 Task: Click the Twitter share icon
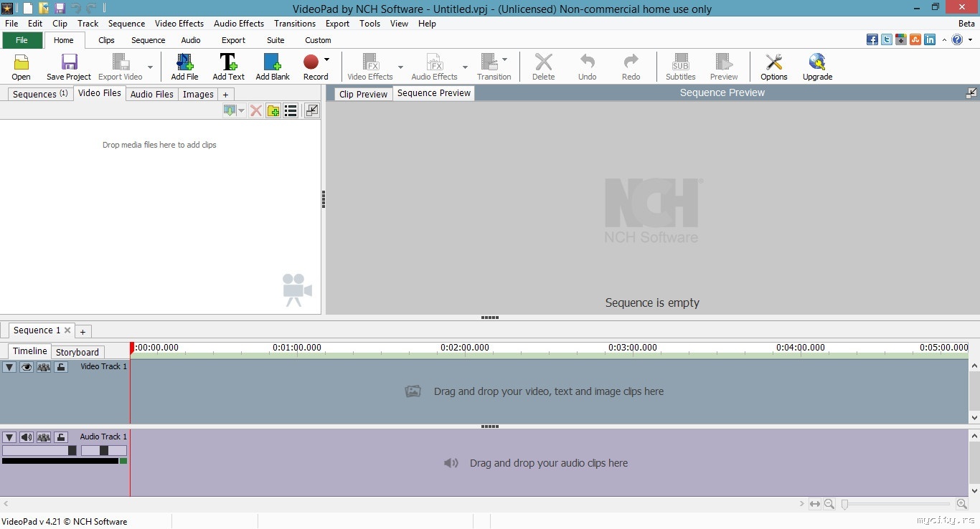click(x=887, y=40)
